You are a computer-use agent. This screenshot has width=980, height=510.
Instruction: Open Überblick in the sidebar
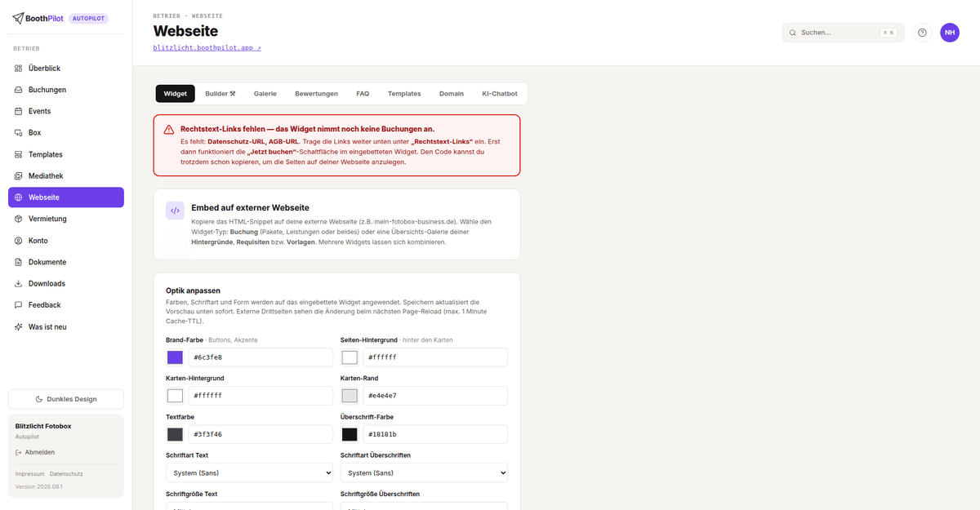66,69
